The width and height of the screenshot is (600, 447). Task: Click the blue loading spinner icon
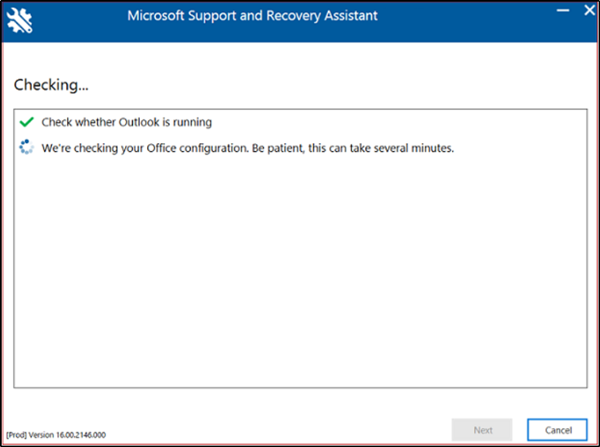pyautogui.click(x=26, y=148)
